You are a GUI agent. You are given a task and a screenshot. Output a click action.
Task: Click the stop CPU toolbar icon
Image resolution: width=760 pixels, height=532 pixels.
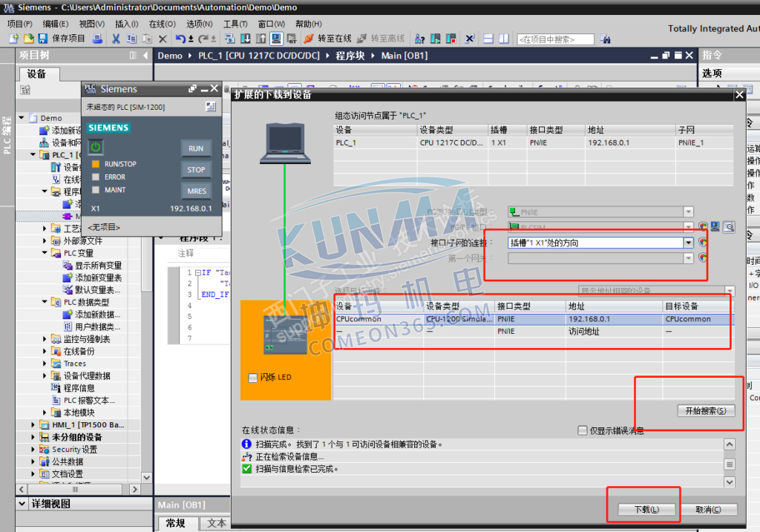[x=451, y=39]
